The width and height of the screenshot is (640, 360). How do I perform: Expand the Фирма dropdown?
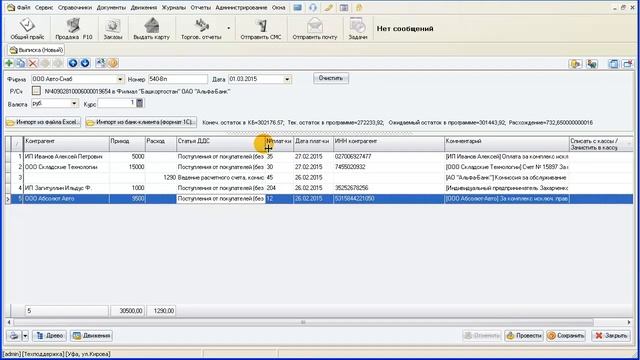click(120, 79)
